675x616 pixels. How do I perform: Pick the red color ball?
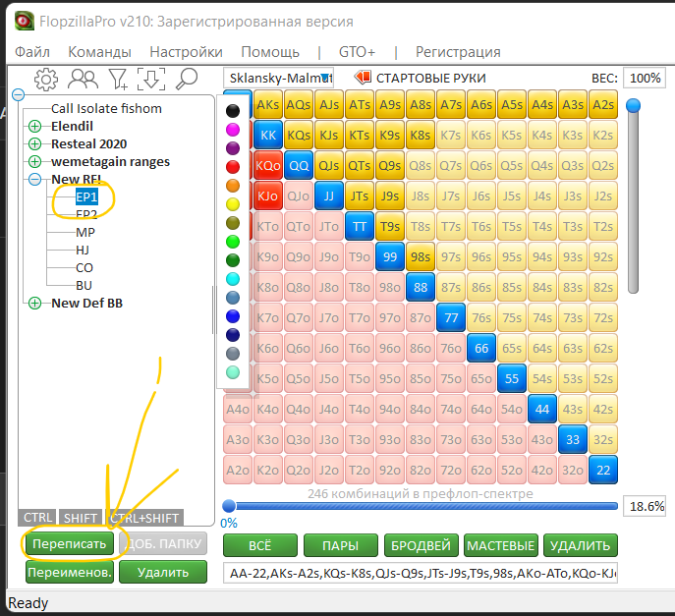[233, 167]
